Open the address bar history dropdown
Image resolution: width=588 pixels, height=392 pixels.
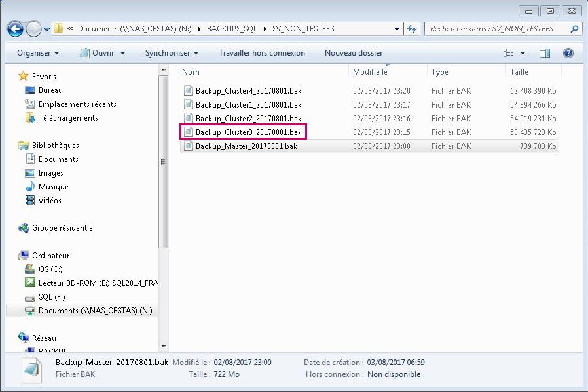click(397, 29)
